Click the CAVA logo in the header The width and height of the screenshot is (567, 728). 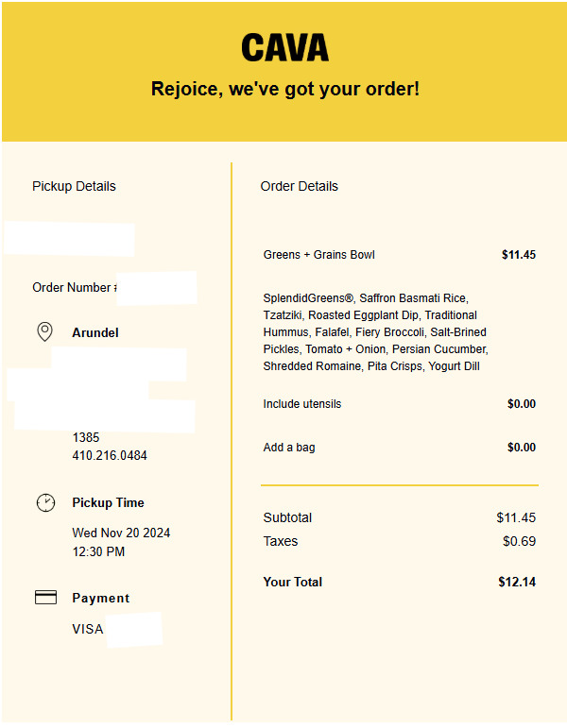[284, 47]
